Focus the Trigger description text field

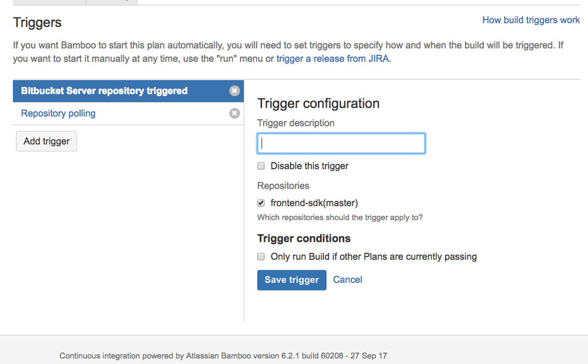point(341,143)
